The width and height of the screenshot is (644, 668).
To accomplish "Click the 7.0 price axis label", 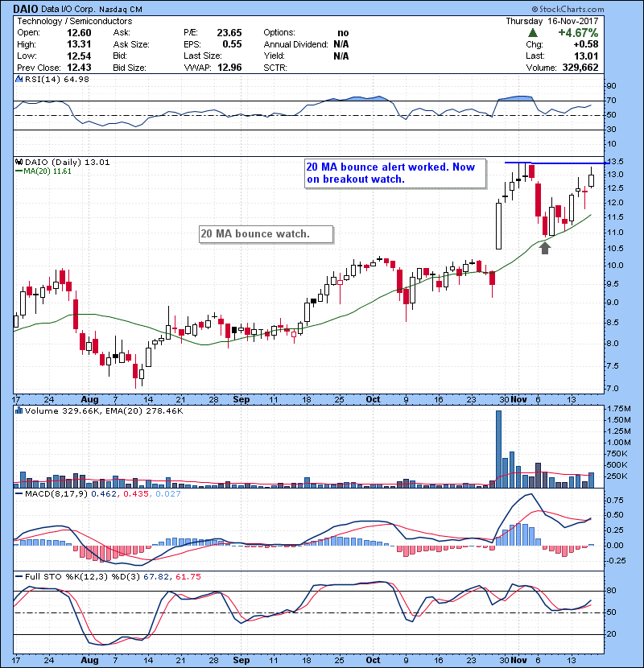I will tap(611, 389).
